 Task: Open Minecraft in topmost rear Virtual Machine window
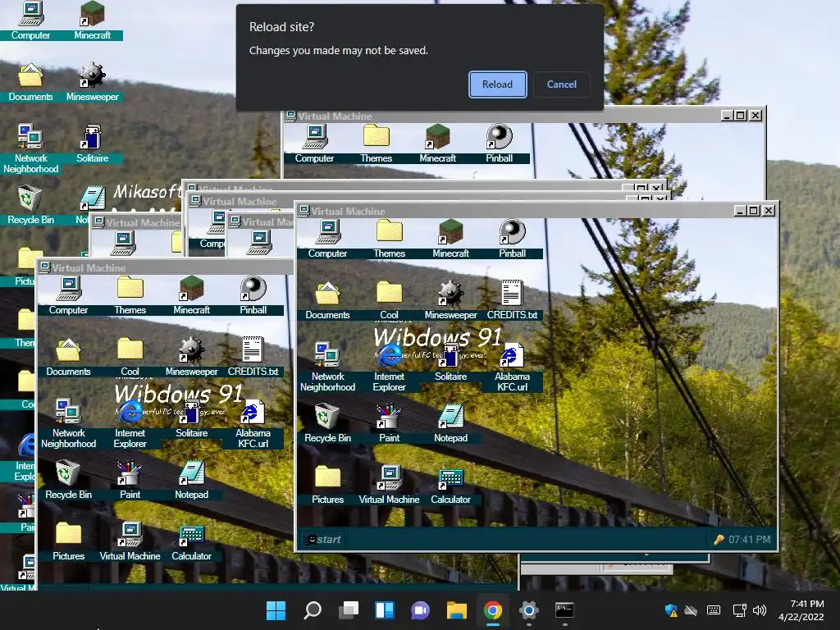pyautogui.click(x=438, y=144)
